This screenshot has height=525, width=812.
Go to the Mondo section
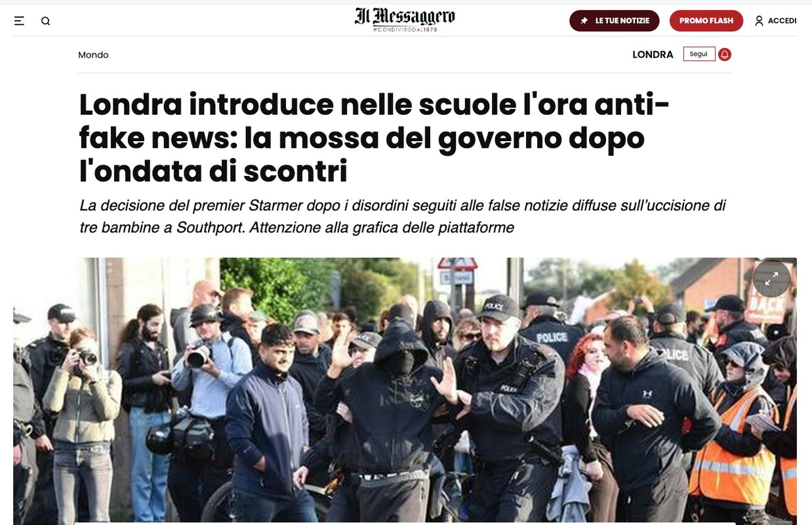[93, 54]
